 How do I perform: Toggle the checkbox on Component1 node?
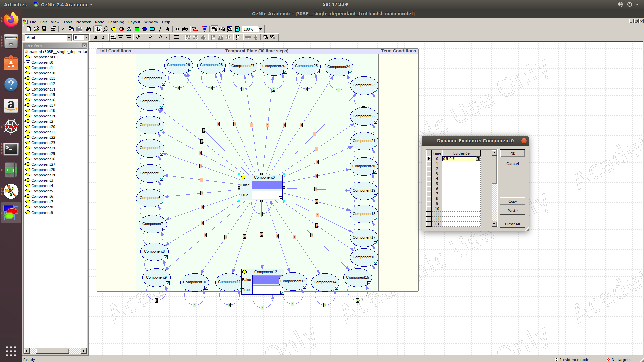pyautogui.click(x=163, y=84)
